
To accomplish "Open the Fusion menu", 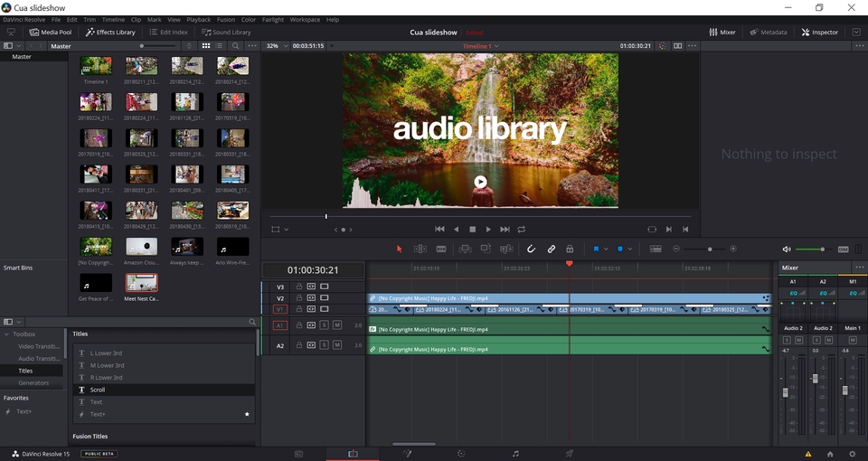I will click(226, 19).
